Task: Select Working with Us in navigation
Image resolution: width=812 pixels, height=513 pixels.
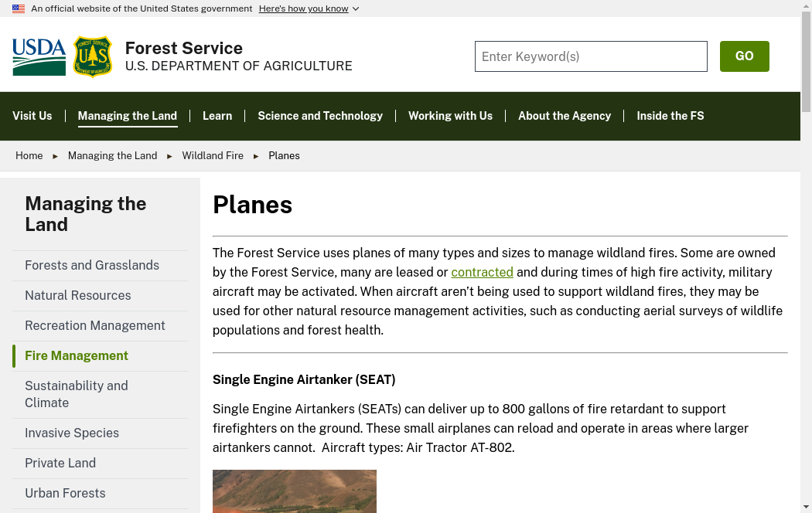Action: tap(450, 116)
